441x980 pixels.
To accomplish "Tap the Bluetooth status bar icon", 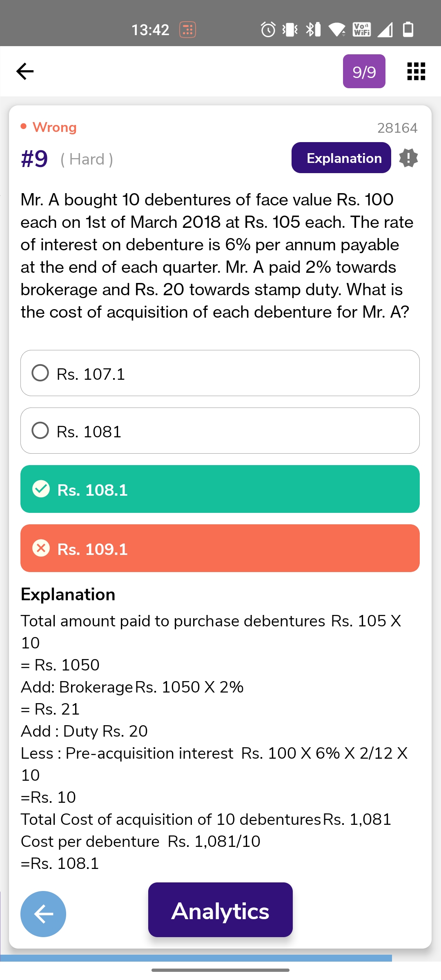I will point(313,29).
